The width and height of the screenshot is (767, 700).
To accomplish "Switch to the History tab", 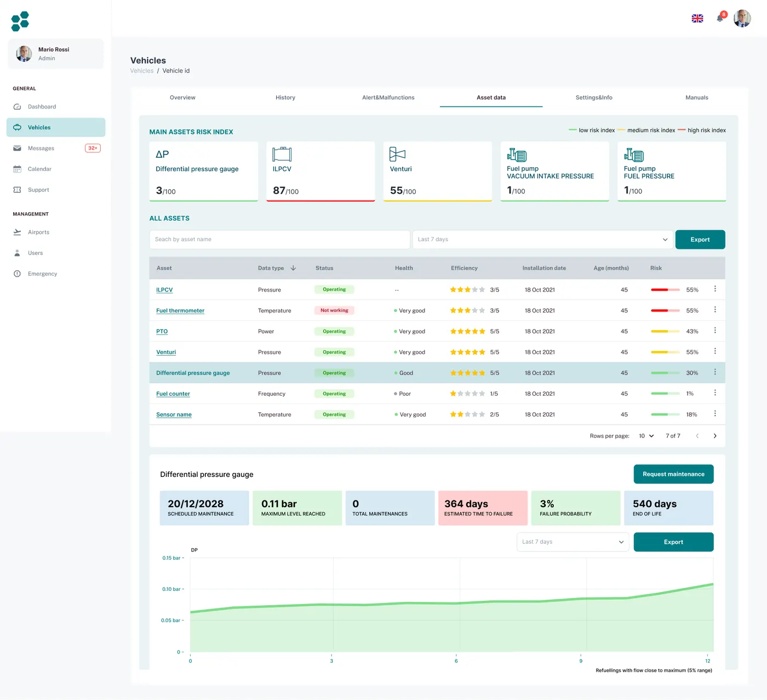I will (285, 98).
